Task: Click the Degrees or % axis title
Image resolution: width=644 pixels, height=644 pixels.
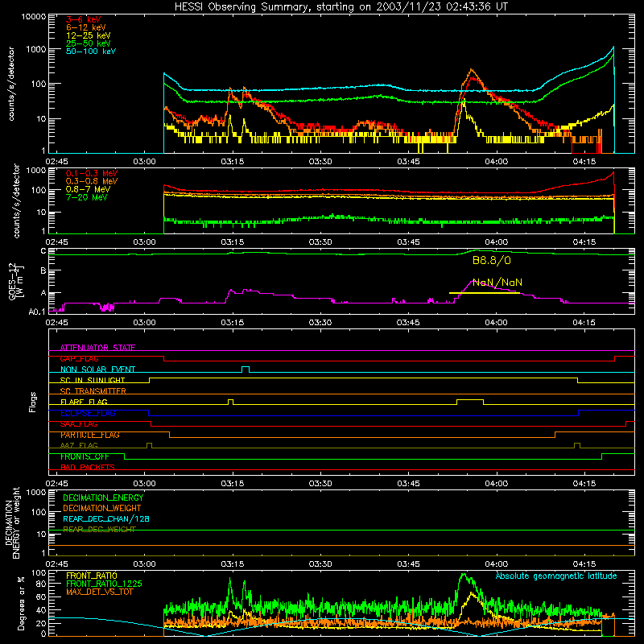Action: (x=21, y=604)
